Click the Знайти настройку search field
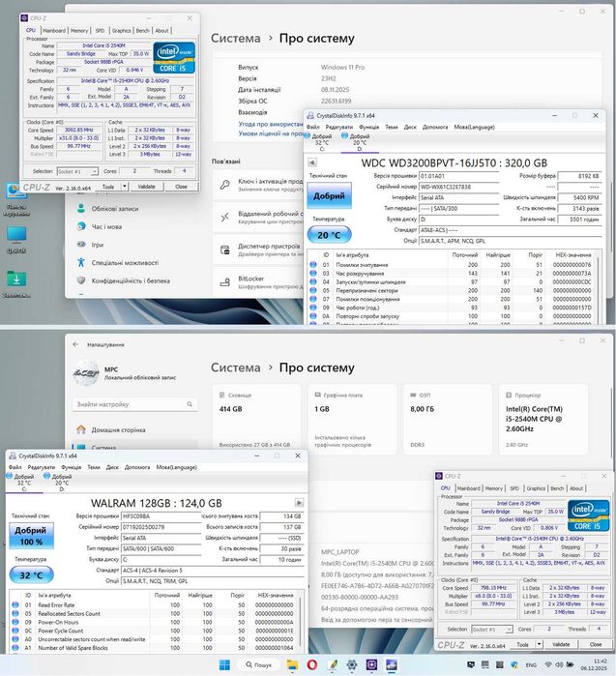616x676 pixels. point(135,404)
